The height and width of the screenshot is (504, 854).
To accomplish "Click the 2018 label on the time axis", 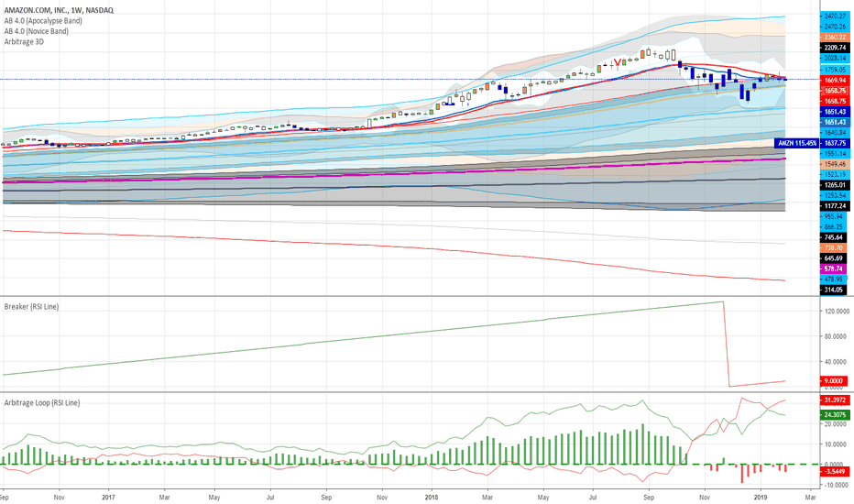I will 432,497.
